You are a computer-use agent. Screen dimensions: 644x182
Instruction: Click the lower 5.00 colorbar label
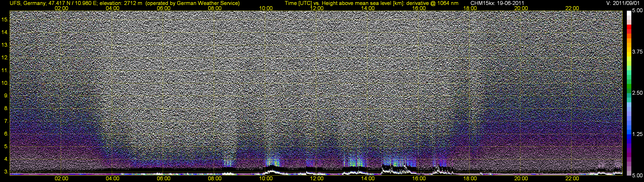(637, 176)
